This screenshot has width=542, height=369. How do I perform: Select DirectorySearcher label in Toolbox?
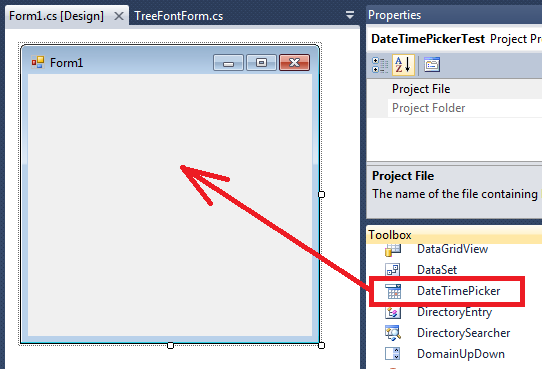(x=463, y=333)
